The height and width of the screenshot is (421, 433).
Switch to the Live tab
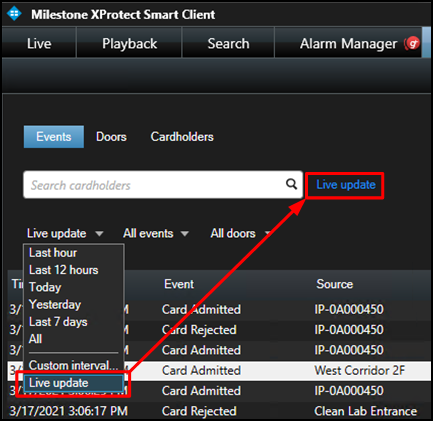click(x=39, y=43)
